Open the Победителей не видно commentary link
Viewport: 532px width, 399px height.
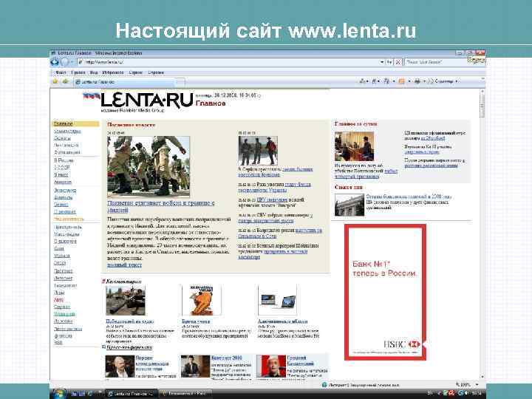tap(130, 321)
